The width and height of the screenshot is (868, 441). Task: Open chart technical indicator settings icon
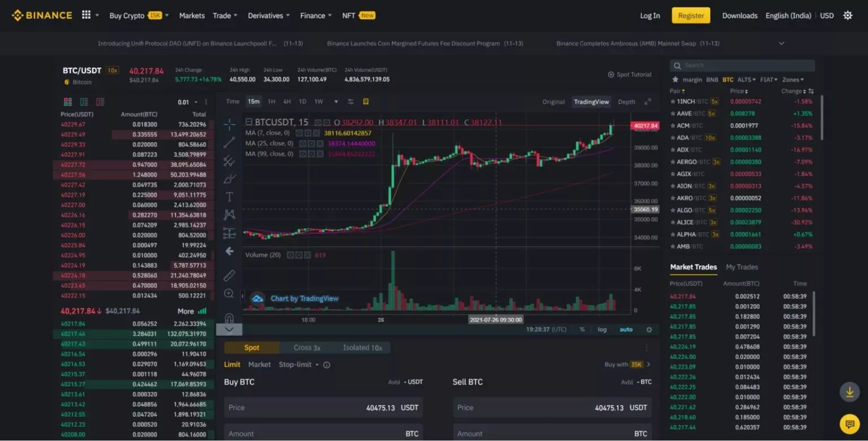(351, 102)
